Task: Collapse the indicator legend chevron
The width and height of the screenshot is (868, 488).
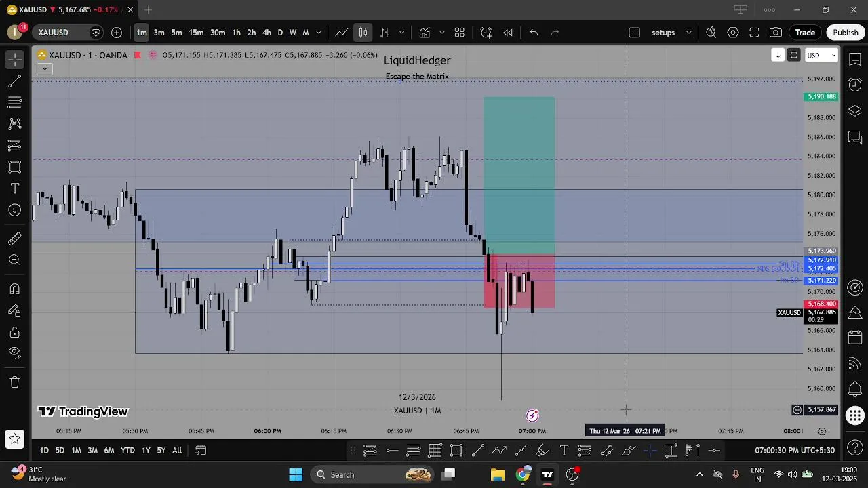Action: click(44, 68)
